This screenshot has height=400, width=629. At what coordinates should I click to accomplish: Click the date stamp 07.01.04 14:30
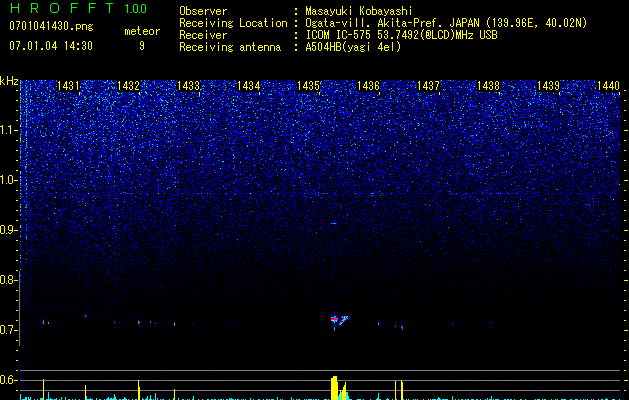tap(51, 46)
